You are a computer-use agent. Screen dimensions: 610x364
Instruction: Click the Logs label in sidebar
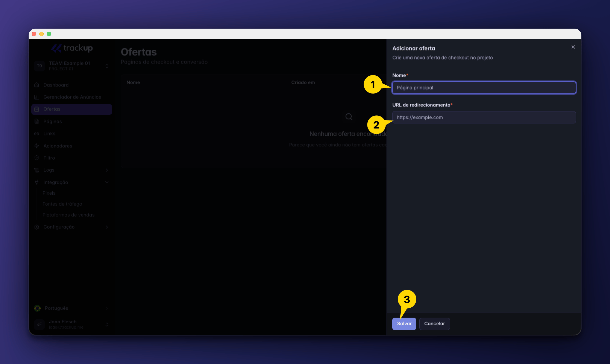[49, 170]
